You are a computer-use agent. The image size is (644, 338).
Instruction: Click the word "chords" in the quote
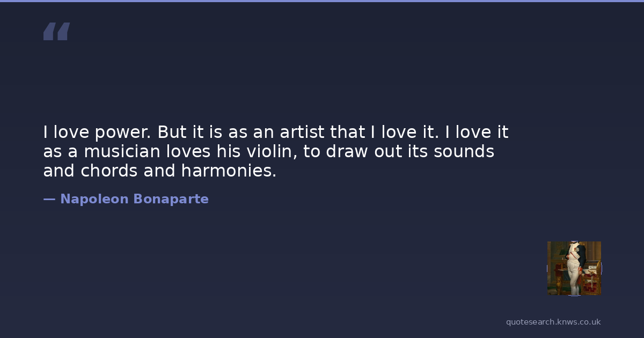click(x=109, y=171)
